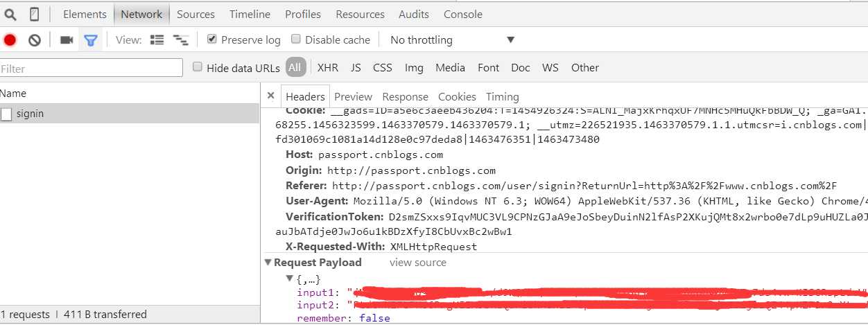Collapse the payload JSON object tree

290,279
